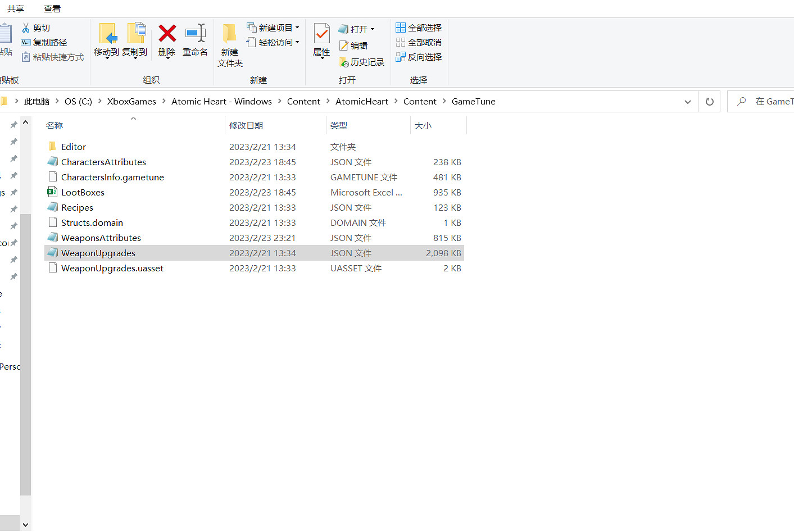The image size is (794, 532).
Task: Open the View (查看) ribbon tab
Action: [52, 8]
